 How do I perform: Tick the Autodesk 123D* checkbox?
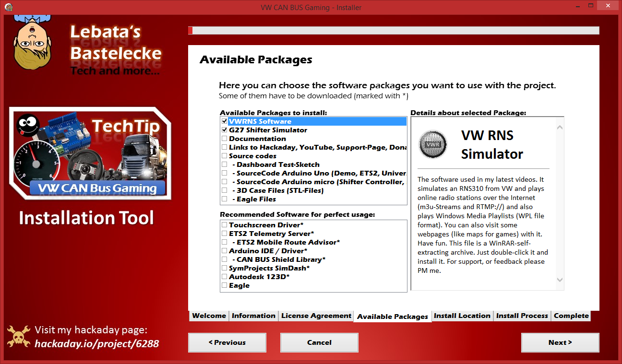224,277
